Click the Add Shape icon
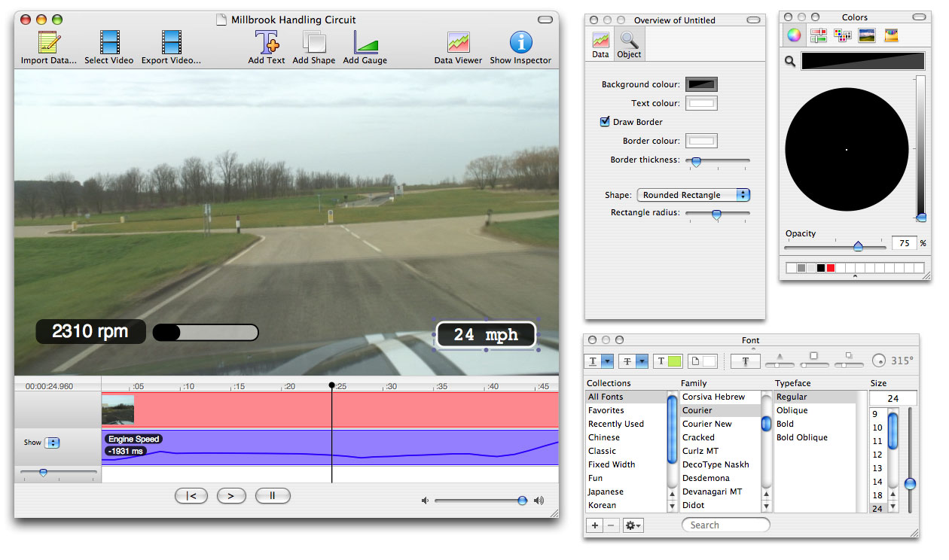Viewport: 949px width, 560px height. click(313, 42)
